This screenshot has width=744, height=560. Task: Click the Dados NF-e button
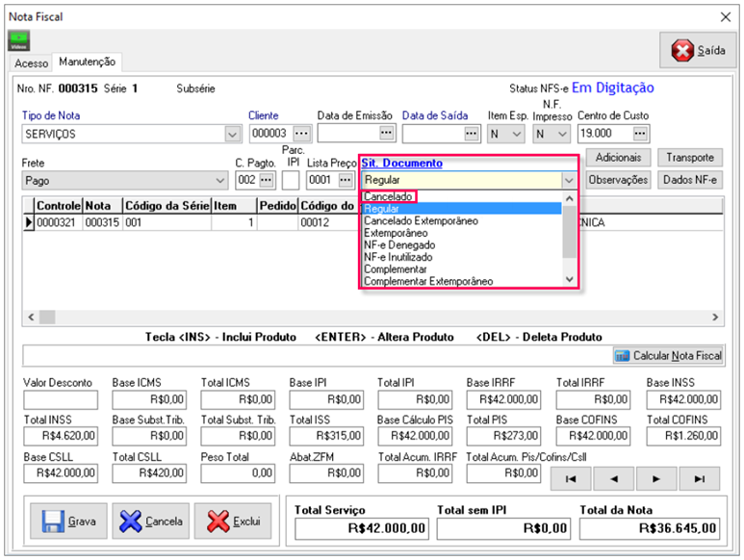pyautogui.click(x=690, y=179)
